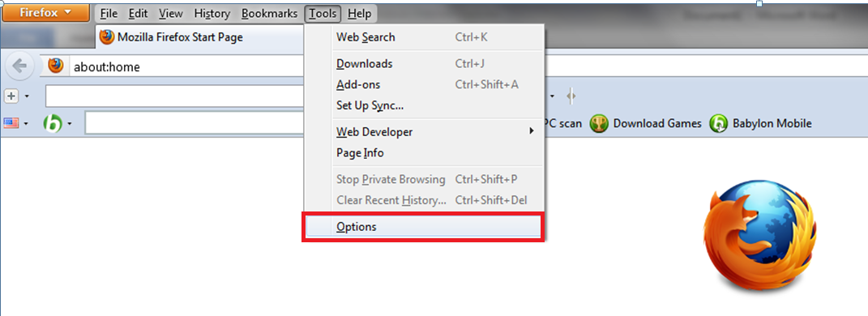Open the Edit menu
Screen dimensions: 868x316
pyautogui.click(x=138, y=14)
